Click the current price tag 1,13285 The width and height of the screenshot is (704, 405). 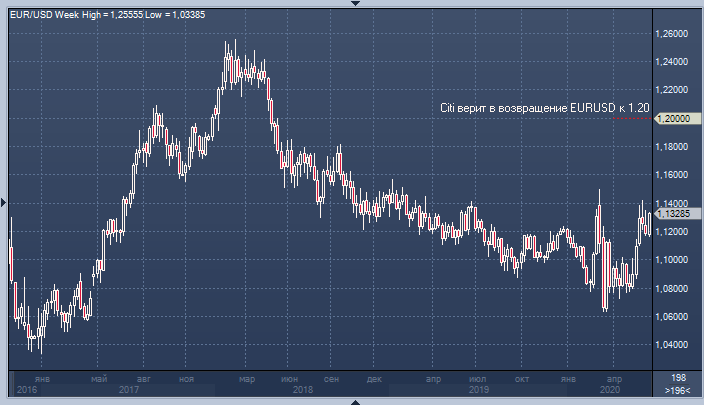click(677, 213)
